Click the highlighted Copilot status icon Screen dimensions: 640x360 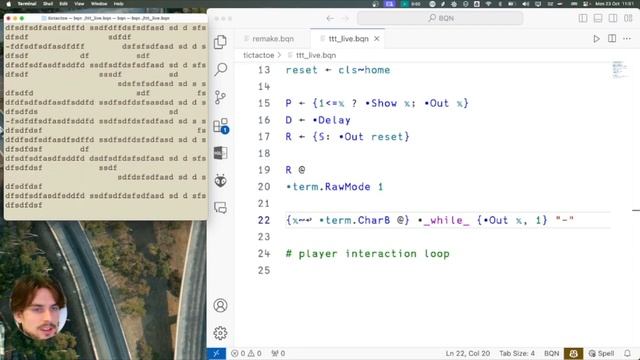pos(573,353)
